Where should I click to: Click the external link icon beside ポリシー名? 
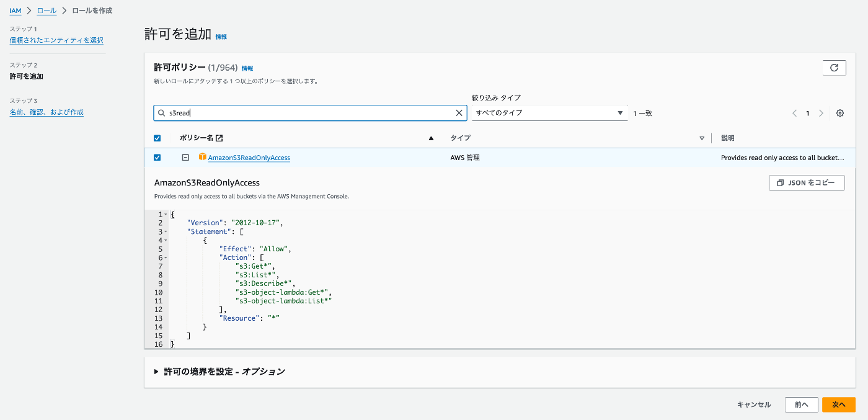(x=219, y=138)
